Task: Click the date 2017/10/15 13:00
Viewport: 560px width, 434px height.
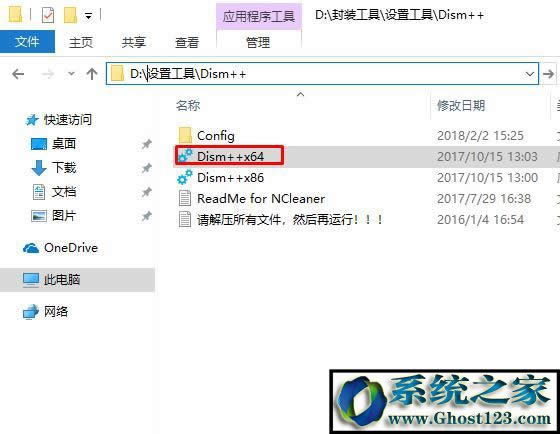Action: tap(487, 178)
